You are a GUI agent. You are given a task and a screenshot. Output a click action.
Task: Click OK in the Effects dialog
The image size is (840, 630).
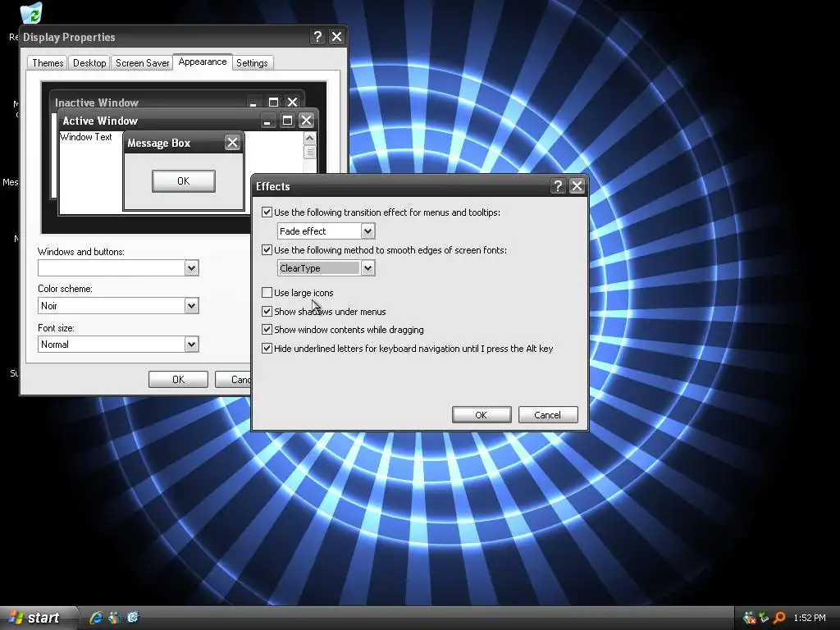[481, 414]
